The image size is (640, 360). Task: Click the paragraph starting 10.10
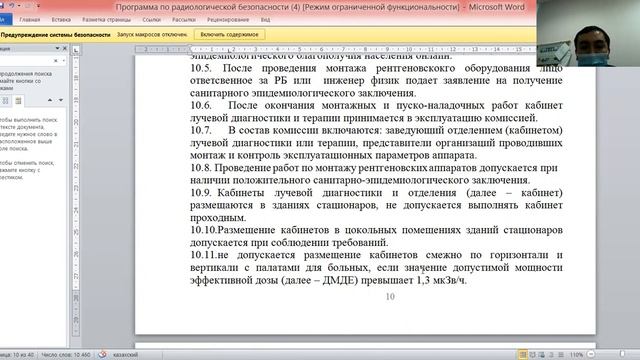pyautogui.click(x=376, y=236)
